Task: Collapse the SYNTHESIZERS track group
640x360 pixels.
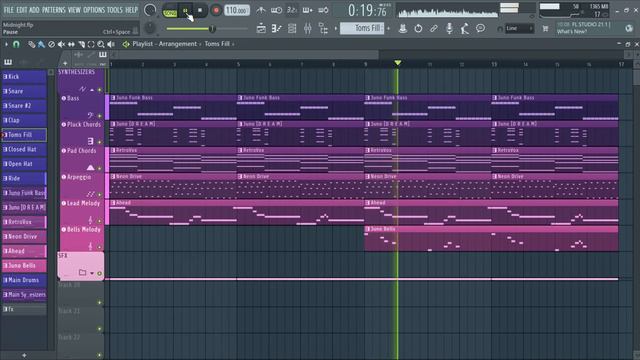Action: click(x=92, y=89)
